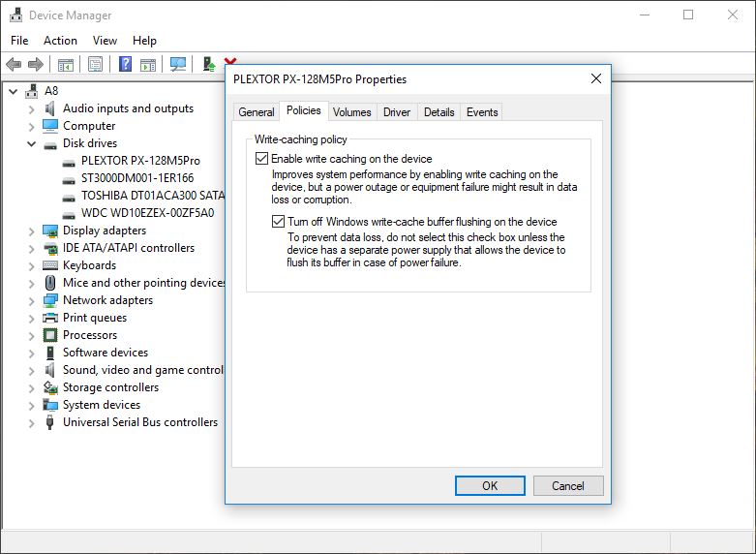
Task: Collapse the A8 root node
Action: (13, 91)
